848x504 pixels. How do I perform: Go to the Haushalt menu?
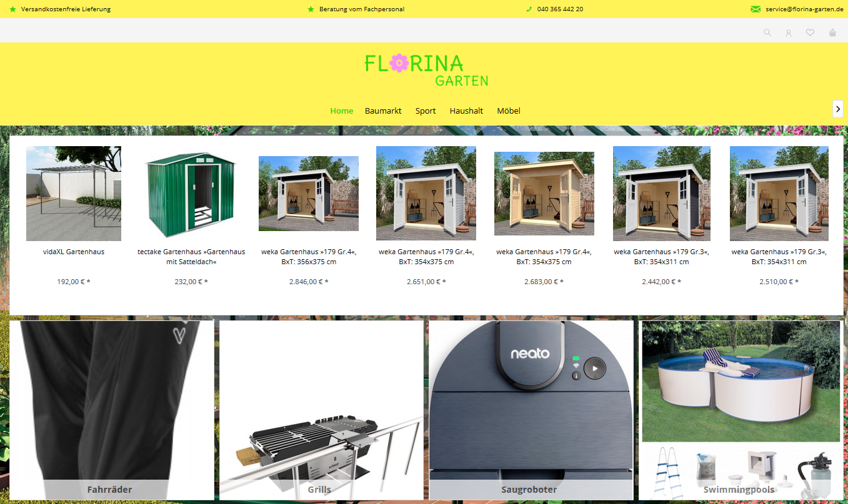click(x=466, y=111)
